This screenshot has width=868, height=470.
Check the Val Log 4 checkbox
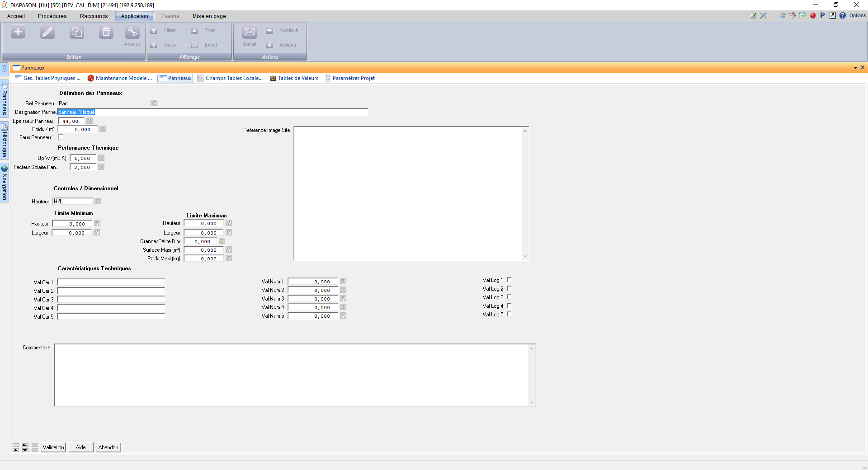[x=509, y=305]
